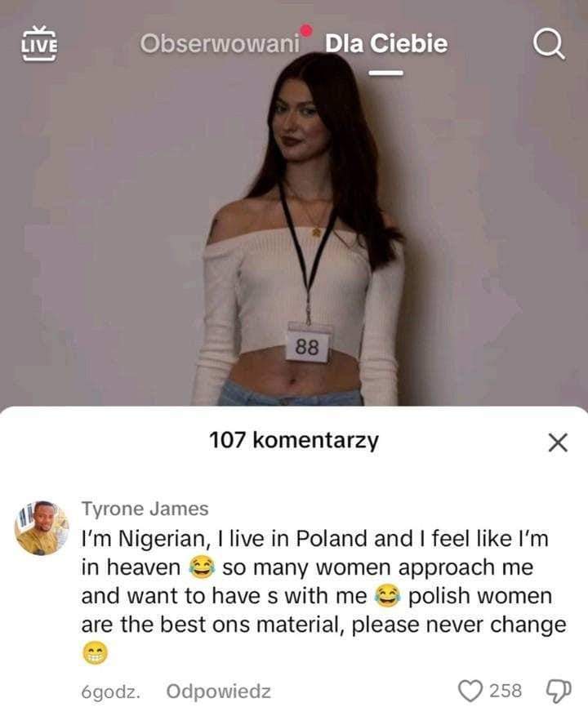Image resolution: width=588 pixels, height=716 pixels.
Task: Click the white underline beneath Dla Ciebie
Action: pos(386,73)
